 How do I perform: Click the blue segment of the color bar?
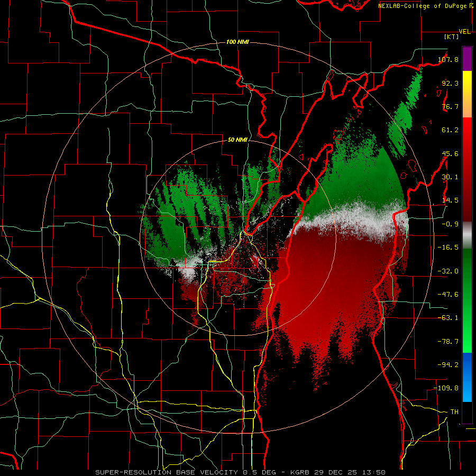(x=467, y=377)
